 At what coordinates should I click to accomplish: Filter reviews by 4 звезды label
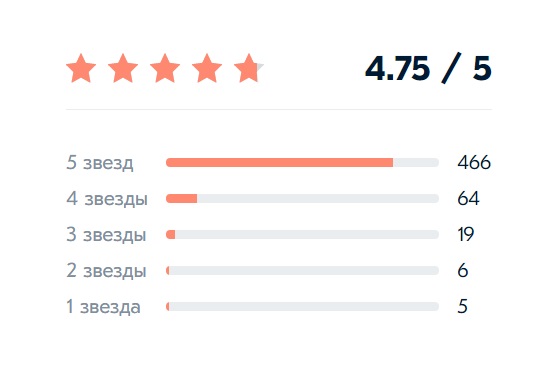pos(107,199)
